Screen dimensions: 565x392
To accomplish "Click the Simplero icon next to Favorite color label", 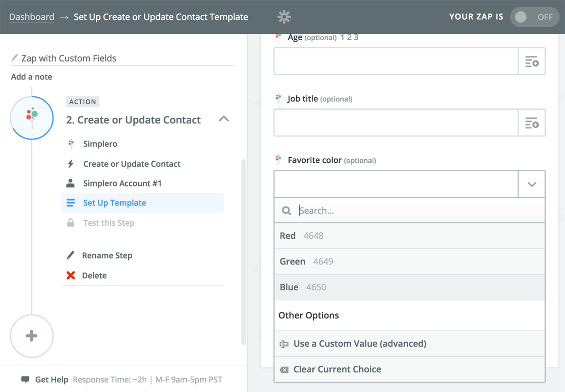I will (x=278, y=159).
